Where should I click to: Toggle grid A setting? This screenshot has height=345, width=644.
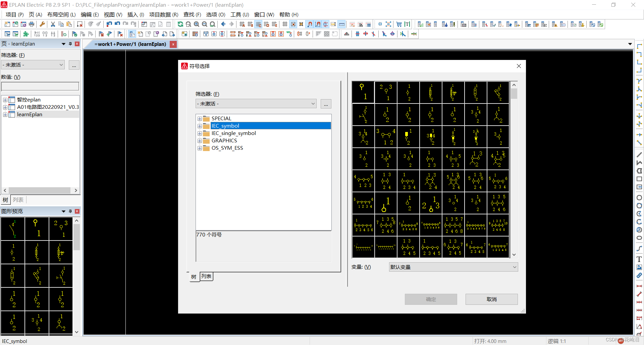[242, 24]
